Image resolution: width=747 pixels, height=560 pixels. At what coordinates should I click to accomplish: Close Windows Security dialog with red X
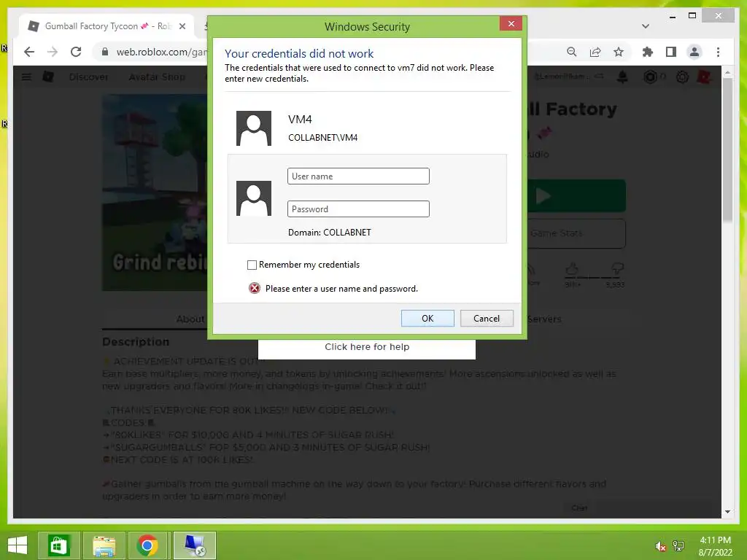point(511,23)
